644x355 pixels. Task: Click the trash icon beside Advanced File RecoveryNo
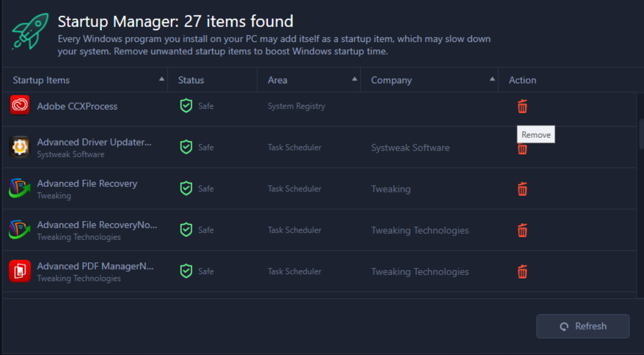pos(522,230)
